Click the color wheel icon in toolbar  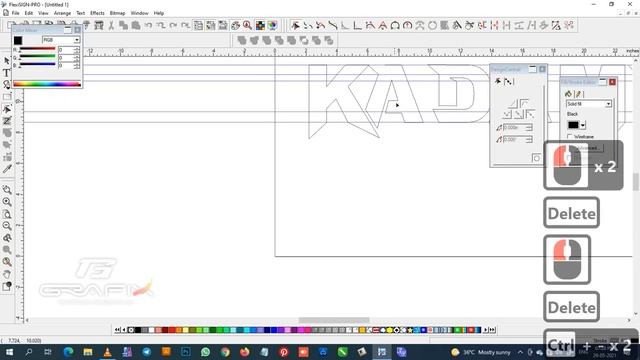point(272,26)
